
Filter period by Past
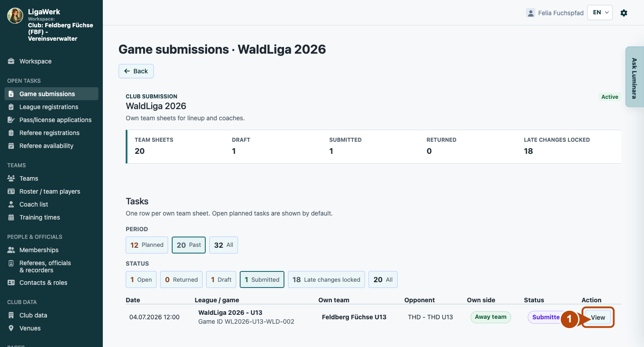tap(189, 245)
